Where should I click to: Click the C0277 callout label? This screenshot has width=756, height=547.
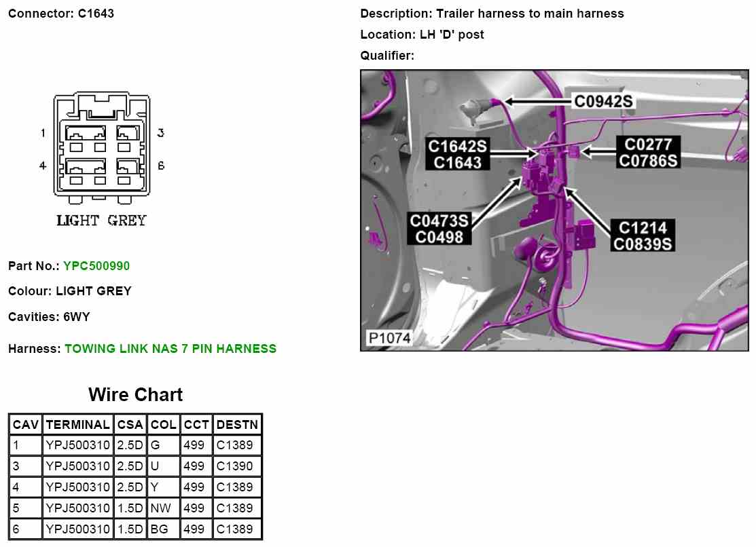click(x=648, y=144)
